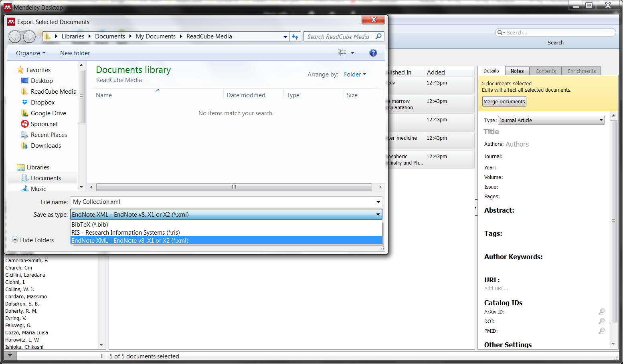Click the filter funnel icon at bottom left
623x364 pixels.
[x=10, y=356]
